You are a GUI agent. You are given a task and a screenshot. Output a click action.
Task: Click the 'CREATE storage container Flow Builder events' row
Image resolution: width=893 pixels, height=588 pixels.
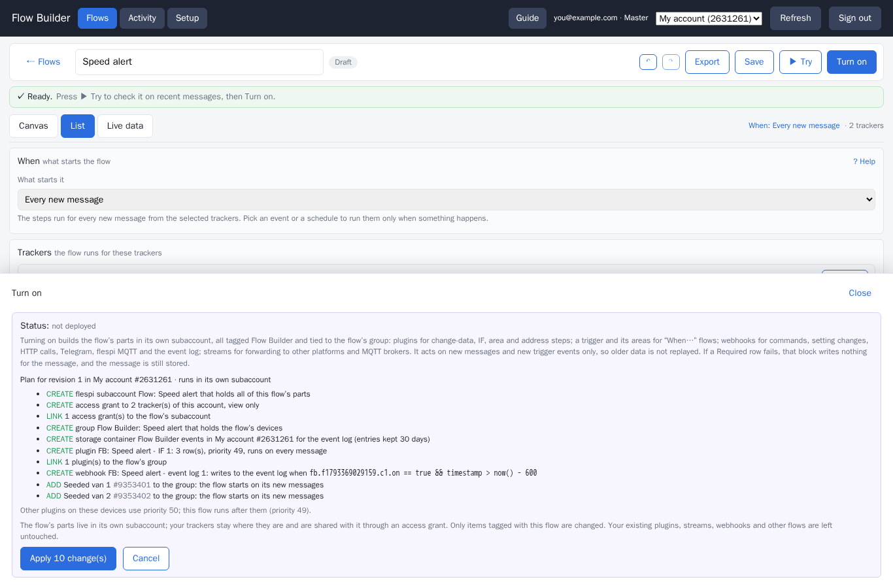pos(238,439)
